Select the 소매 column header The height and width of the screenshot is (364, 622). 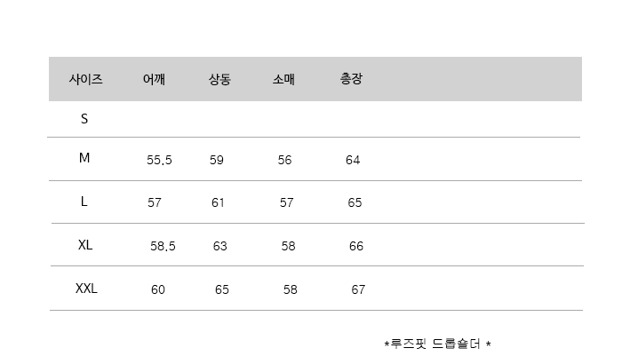click(283, 79)
